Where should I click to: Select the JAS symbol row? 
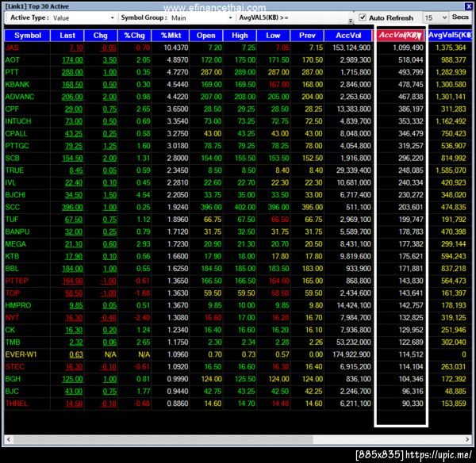pyautogui.click(x=238, y=48)
